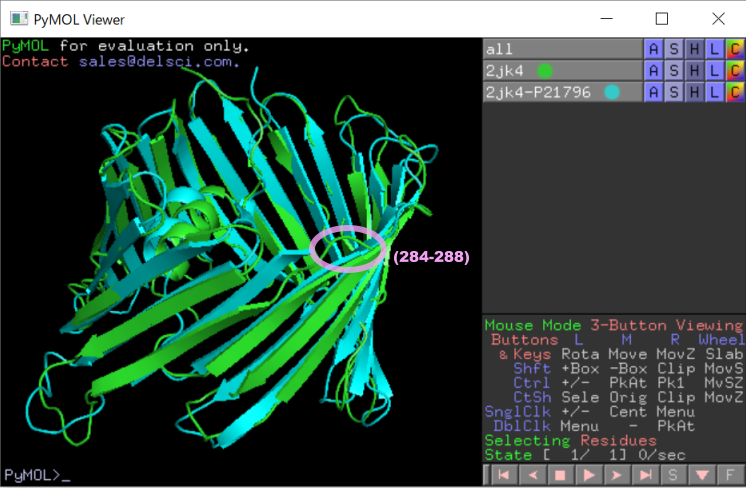Open the Action menu for 2jk4
The height and width of the screenshot is (488, 746).
point(653,71)
